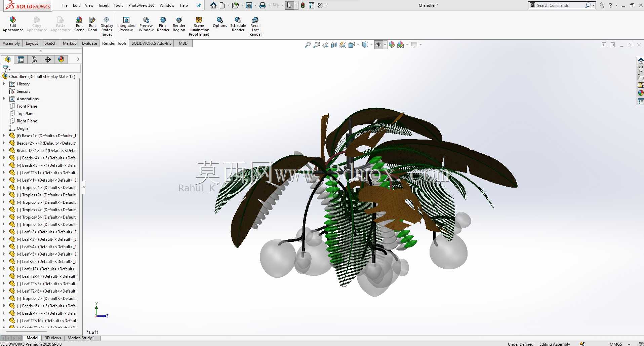Open FeatureManager Design Tree tab
Image resolution: width=644 pixels, height=346 pixels.
(7, 60)
